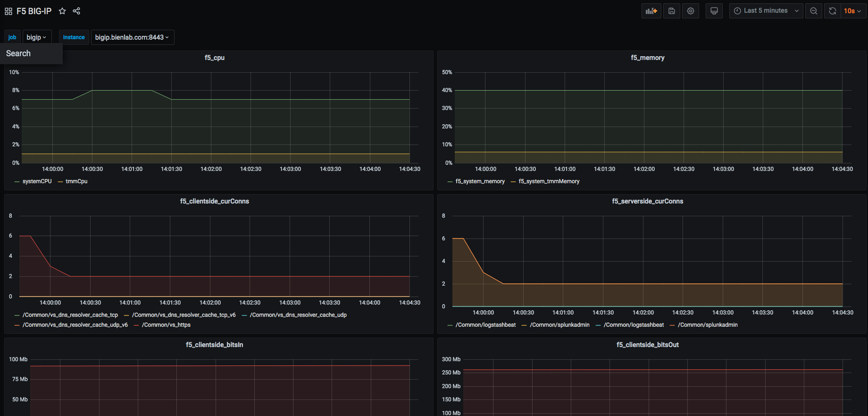Toggle systemCPU series in f5_cpu legend
This screenshot has height=416, width=868.
[x=37, y=181]
